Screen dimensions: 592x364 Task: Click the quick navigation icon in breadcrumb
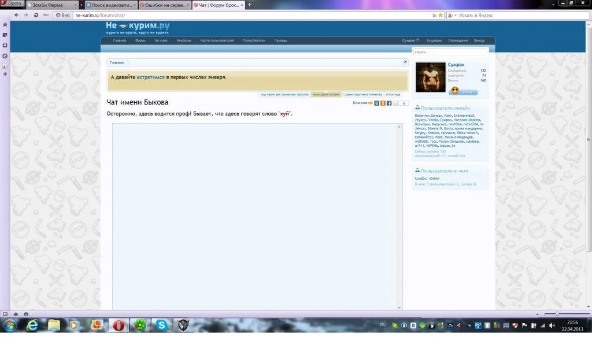[x=405, y=62]
